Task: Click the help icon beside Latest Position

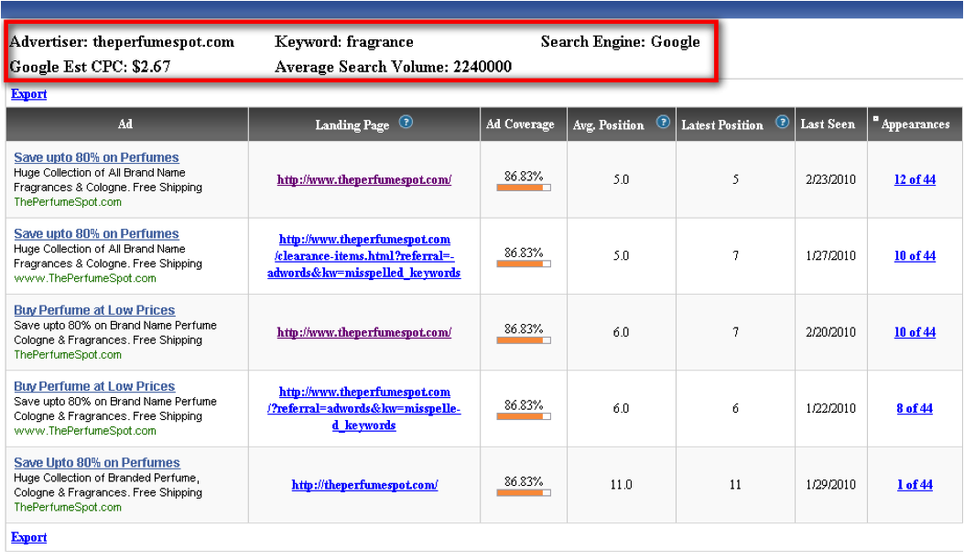Action: [782, 122]
